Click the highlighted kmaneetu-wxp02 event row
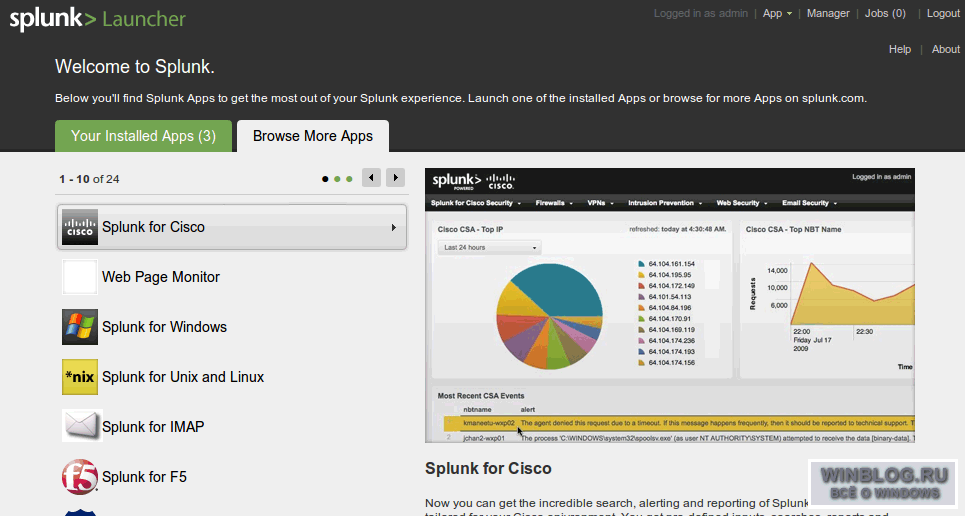The image size is (965, 516). pyautogui.click(x=679, y=423)
